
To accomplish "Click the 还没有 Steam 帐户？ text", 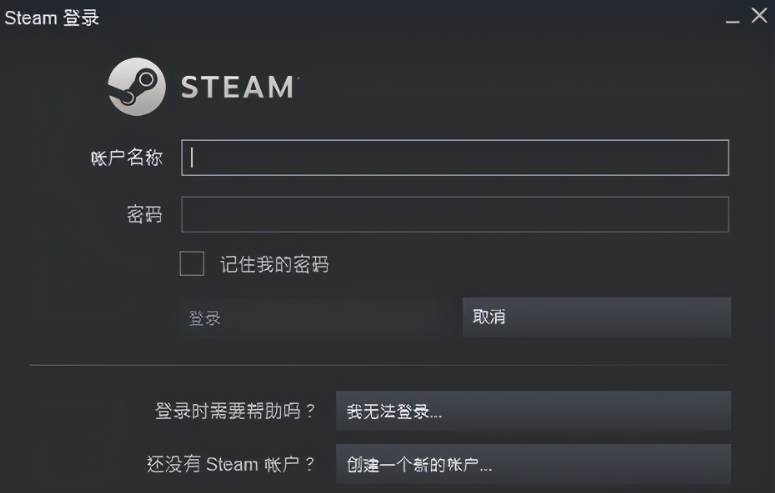I will tap(231, 464).
